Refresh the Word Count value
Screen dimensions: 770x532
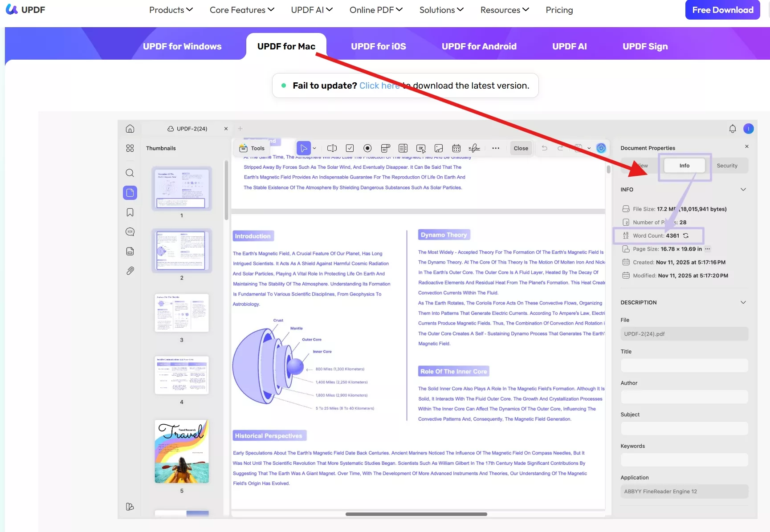click(x=686, y=236)
